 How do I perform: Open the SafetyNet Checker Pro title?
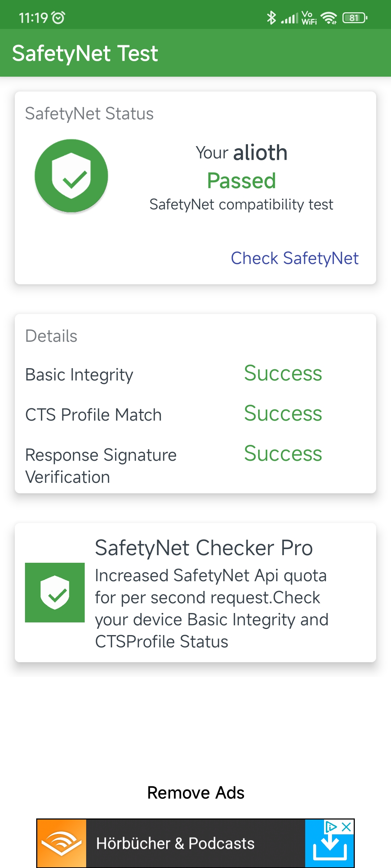(204, 548)
